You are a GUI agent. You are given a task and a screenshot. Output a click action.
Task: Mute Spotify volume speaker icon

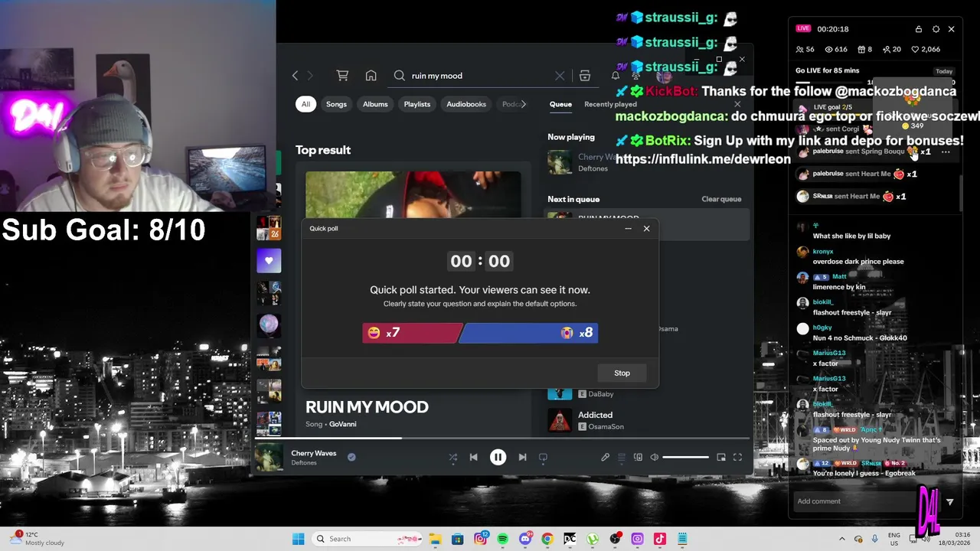coord(654,458)
